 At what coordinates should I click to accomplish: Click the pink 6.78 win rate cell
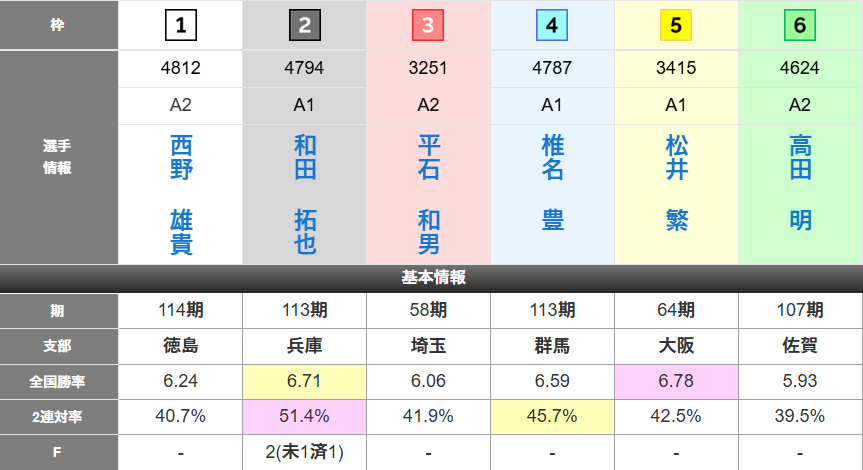[677, 380]
